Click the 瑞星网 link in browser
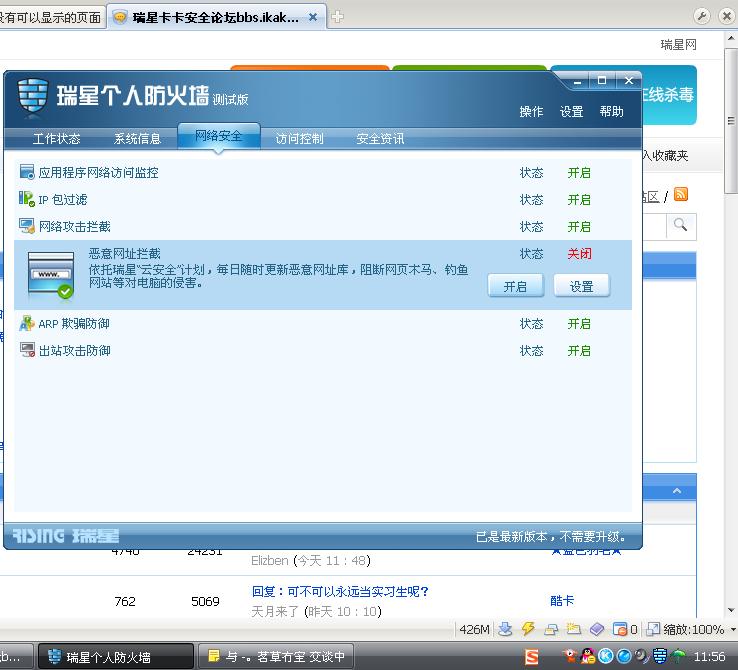This screenshot has height=670, width=738. [x=678, y=45]
